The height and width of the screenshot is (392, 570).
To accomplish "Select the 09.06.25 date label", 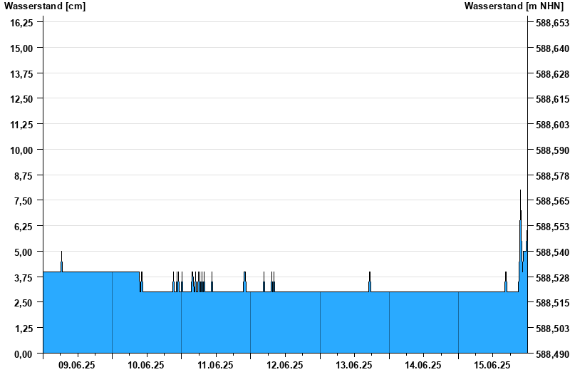I will pyautogui.click(x=77, y=365).
